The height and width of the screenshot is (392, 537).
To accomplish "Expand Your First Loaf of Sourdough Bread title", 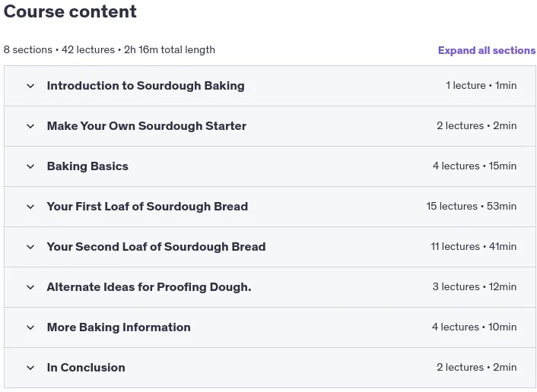I will (x=148, y=207).
